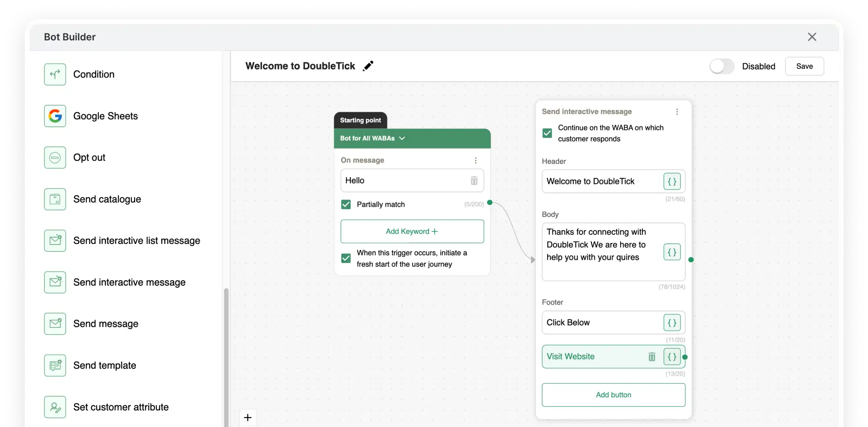Uncheck Continue on the WABA checkbox
The image size is (868, 427).
point(547,133)
